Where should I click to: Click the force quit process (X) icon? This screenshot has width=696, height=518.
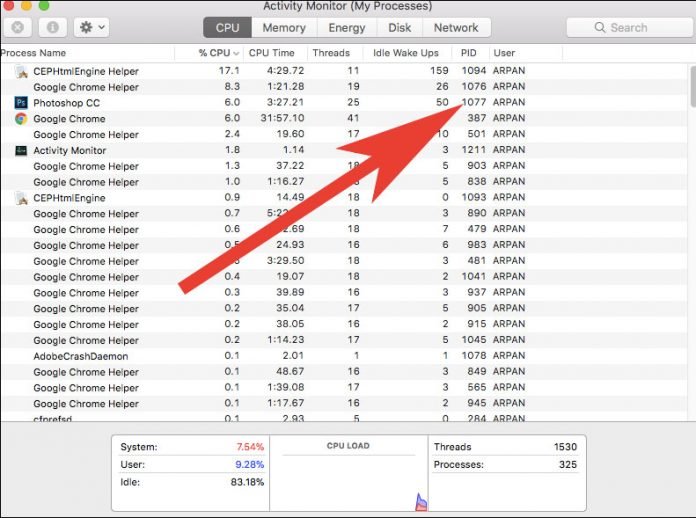[18, 27]
